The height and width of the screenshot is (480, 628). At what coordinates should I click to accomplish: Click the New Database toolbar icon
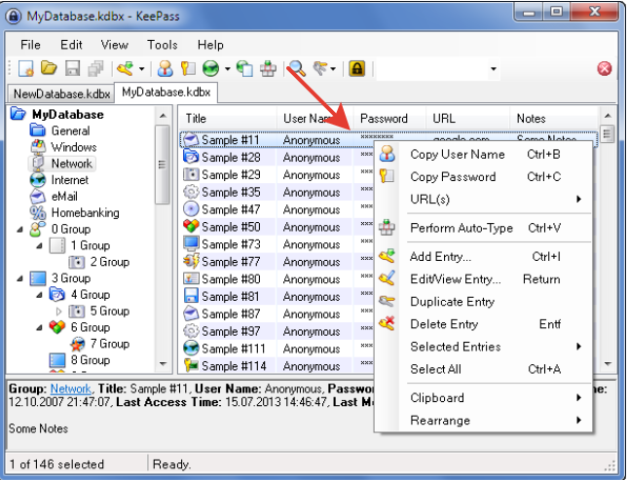pyautogui.click(x=25, y=69)
